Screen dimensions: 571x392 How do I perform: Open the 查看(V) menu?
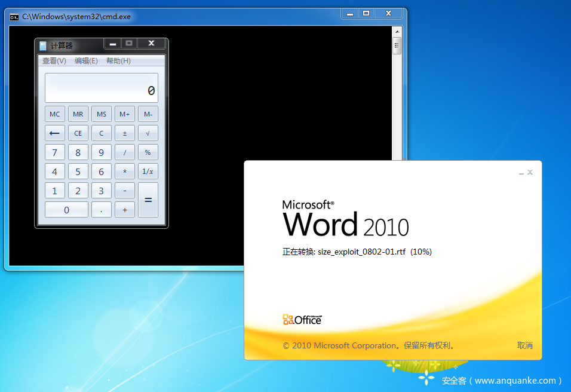54,61
